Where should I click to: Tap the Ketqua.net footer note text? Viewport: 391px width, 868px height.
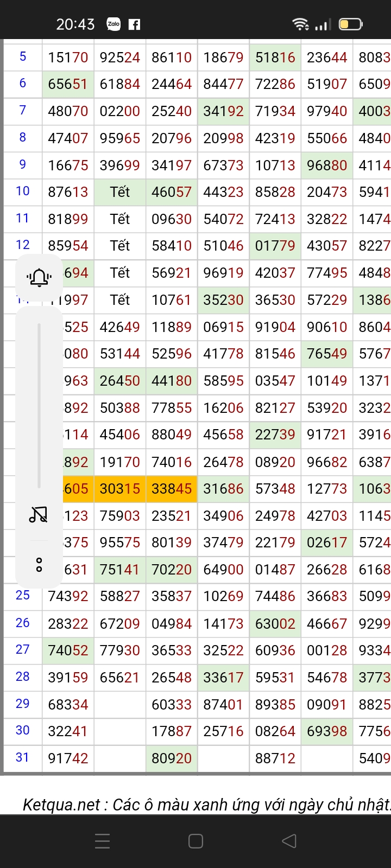206,805
